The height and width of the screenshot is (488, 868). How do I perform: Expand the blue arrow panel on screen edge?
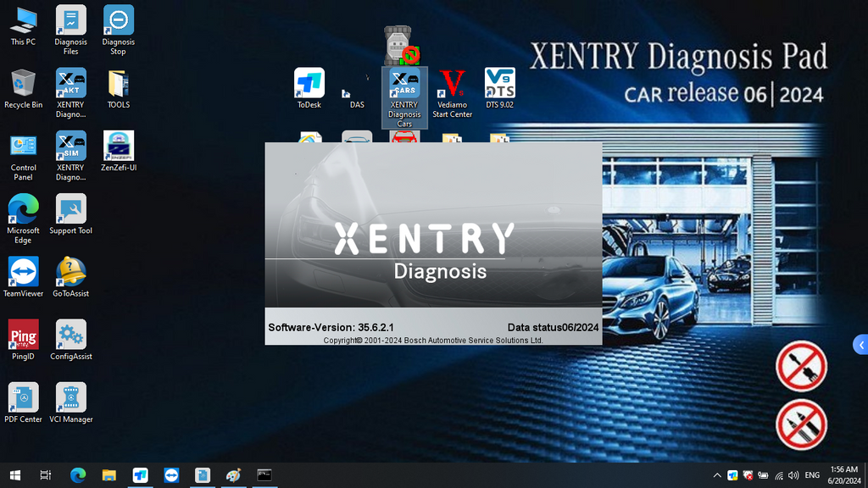(x=861, y=344)
